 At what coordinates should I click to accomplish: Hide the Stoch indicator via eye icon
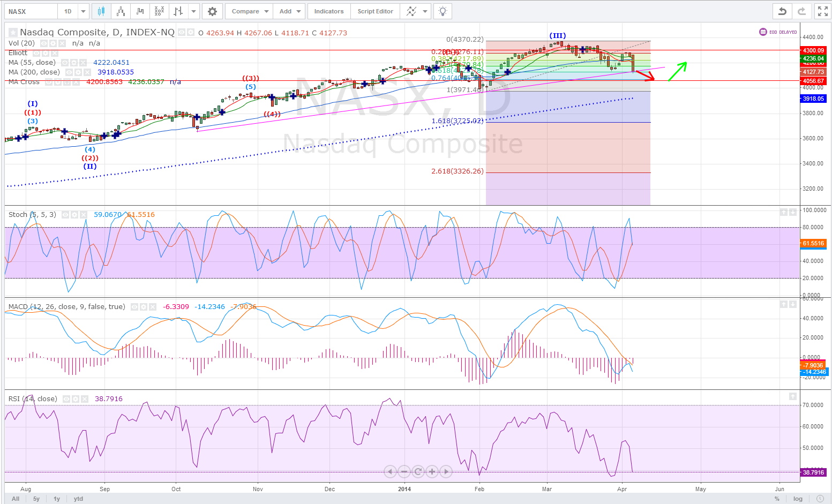click(65, 215)
